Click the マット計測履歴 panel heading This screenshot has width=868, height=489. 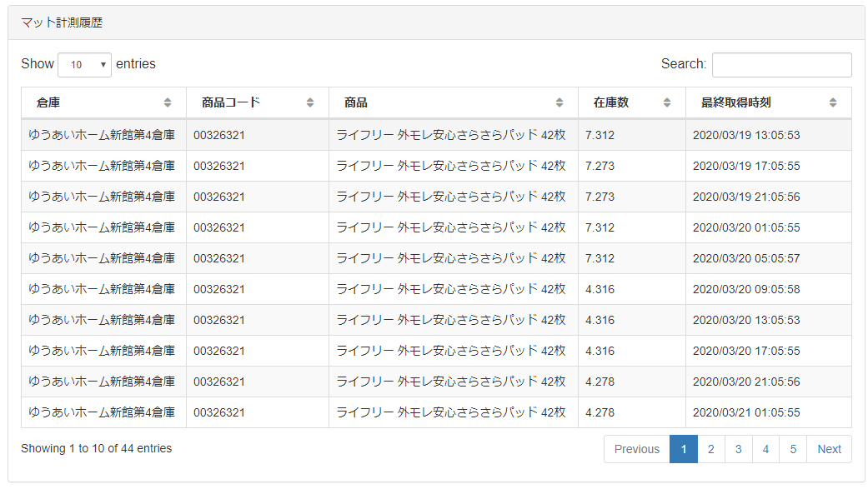(62, 22)
